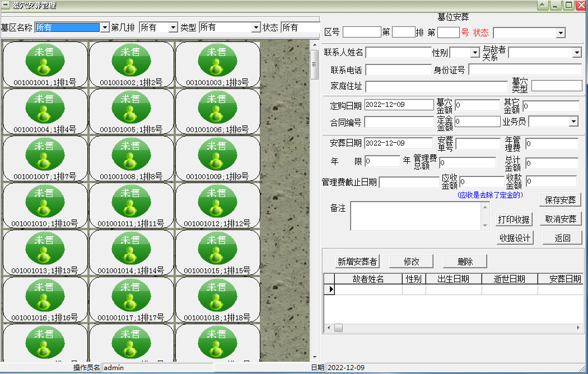The width and height of the screenshot is (588, 374).
Task: Focus the 联系人姓名 input field
Action: pyautogui.click(x=399, y=53)
